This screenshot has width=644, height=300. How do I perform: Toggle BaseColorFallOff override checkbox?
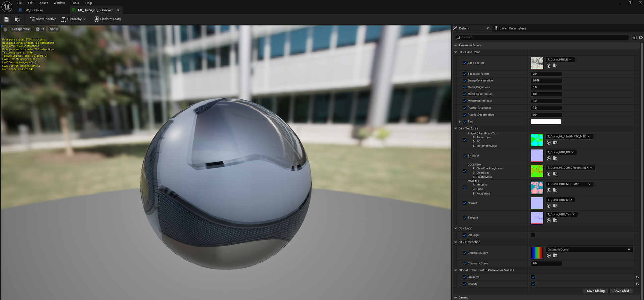(465, 74)
